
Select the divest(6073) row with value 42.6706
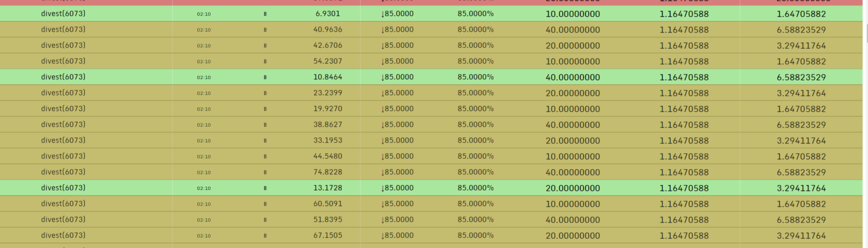click(x=431, y=45)
